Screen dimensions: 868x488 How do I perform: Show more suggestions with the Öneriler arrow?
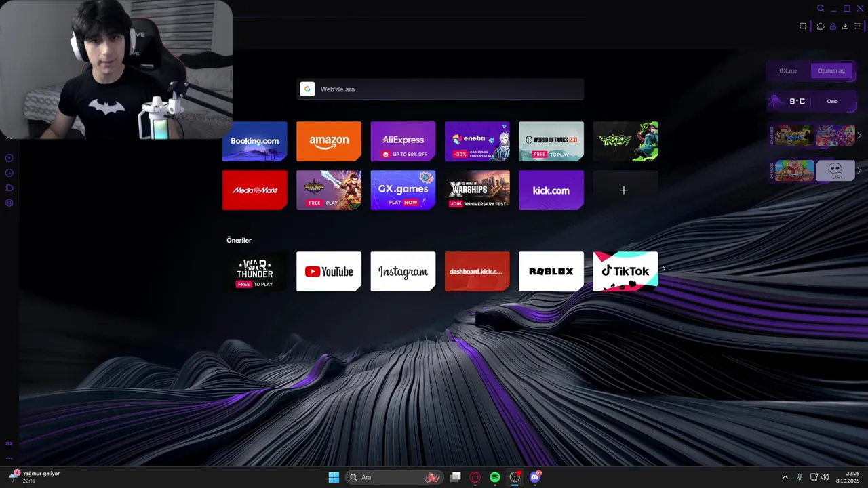663,268
